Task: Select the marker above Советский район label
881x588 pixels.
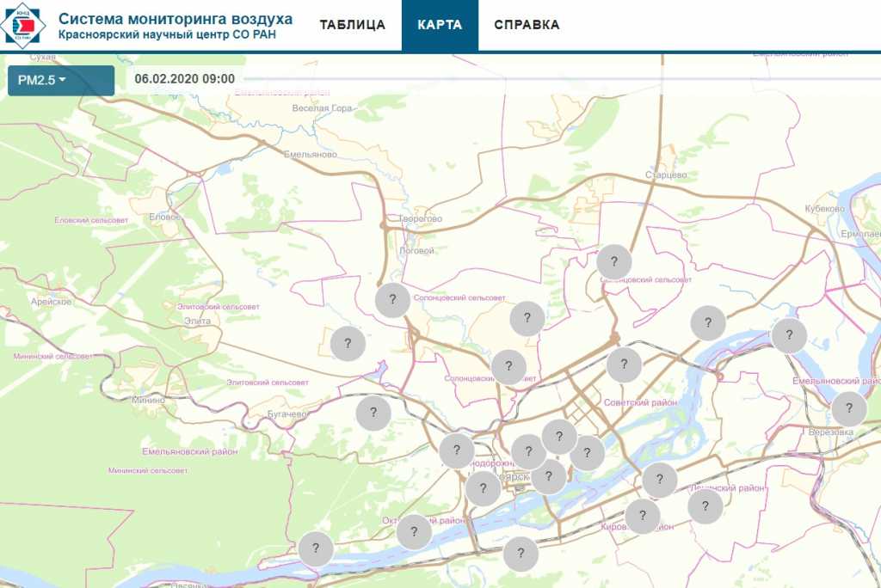Action: pos(624,364)
